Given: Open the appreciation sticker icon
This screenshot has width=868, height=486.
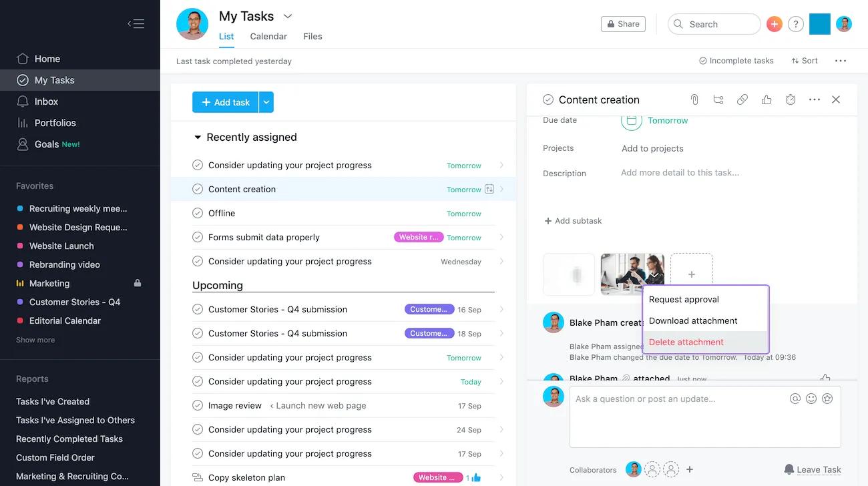Looking at the screenshot, I should (827, 398).
